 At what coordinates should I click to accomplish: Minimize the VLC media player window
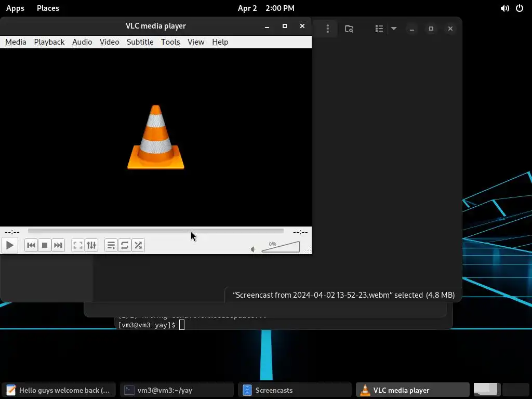(267, 26)
